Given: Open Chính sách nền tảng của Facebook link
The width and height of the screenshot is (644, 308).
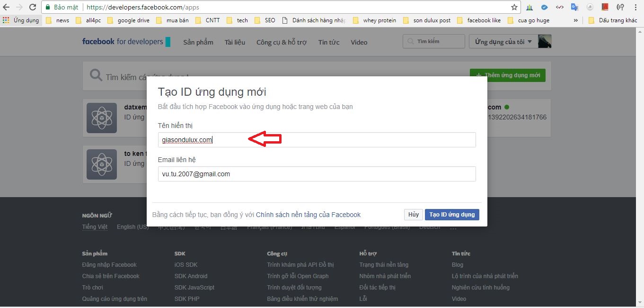Looking at the screenshot, I should point(308,215).
